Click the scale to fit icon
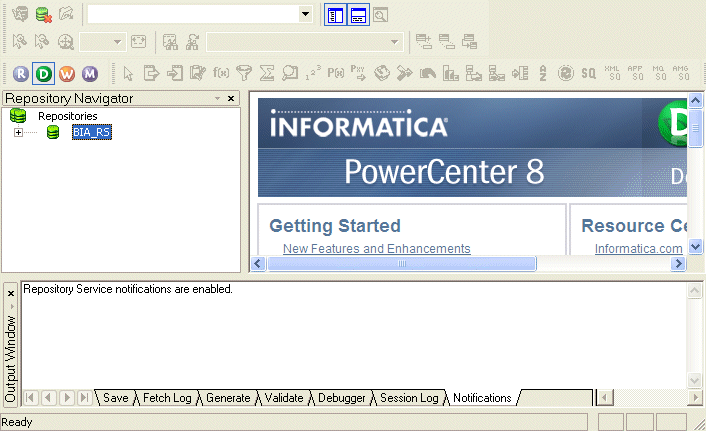706x431 pixels. [138, 42]
